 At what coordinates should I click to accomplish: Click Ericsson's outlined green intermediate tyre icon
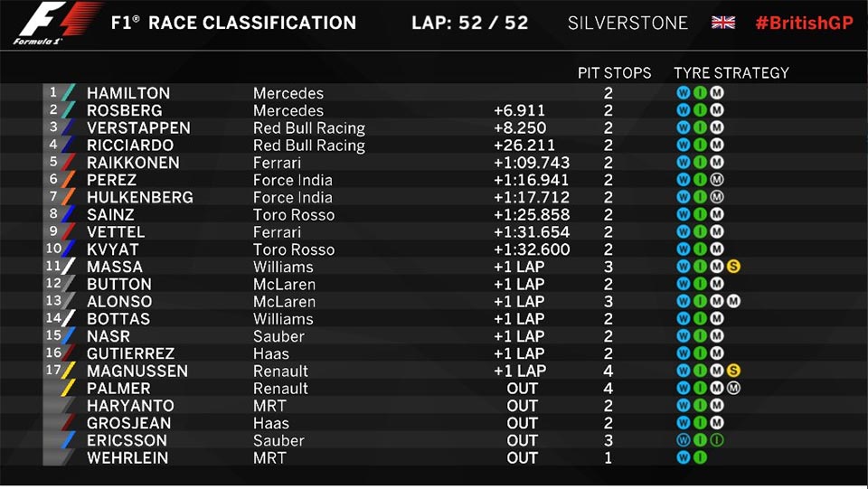click(716, 440)
